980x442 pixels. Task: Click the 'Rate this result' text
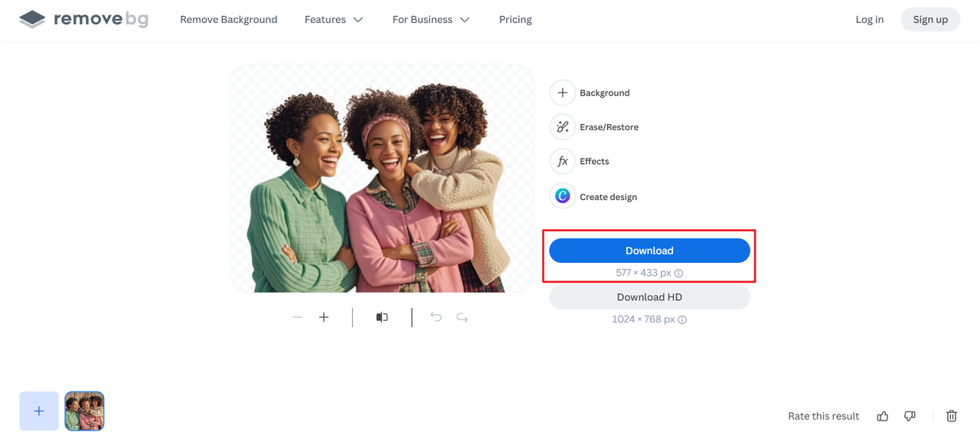coord(824,416)
